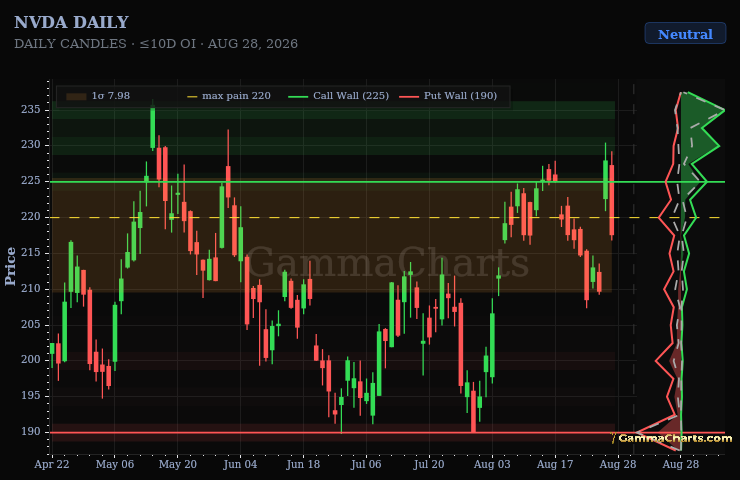Click the yellow max pain legend dash
This screenshot has height=480, width=740.
(x=192, y=96)
